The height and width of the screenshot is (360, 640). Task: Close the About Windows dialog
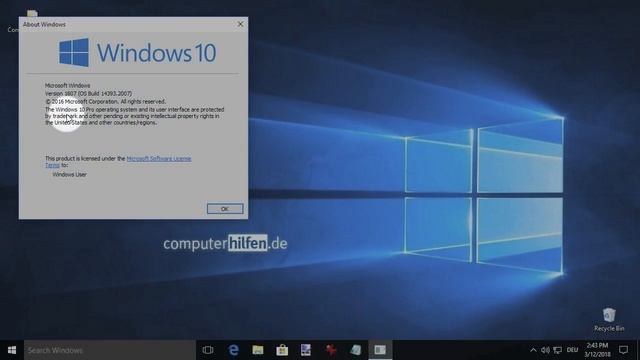click(x=240, y=24)
